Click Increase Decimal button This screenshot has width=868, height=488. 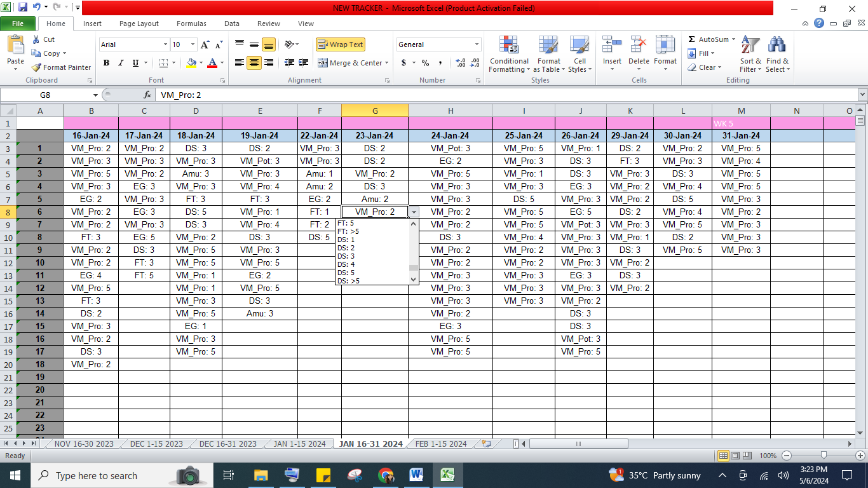click(x=459, y=63)
